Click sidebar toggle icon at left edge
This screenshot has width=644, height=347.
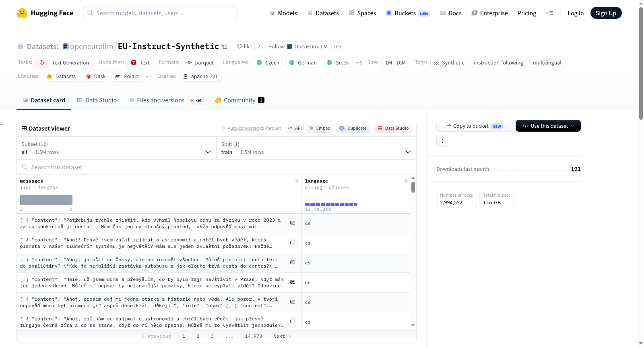pyautogui.click(x=2, y=125)
